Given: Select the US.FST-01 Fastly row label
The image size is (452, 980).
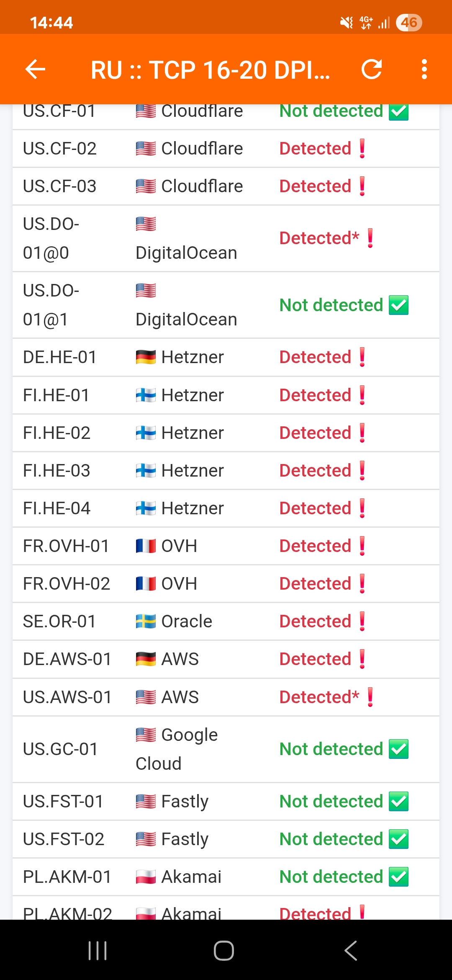Looking at the screenshot, I should (63, 802).
